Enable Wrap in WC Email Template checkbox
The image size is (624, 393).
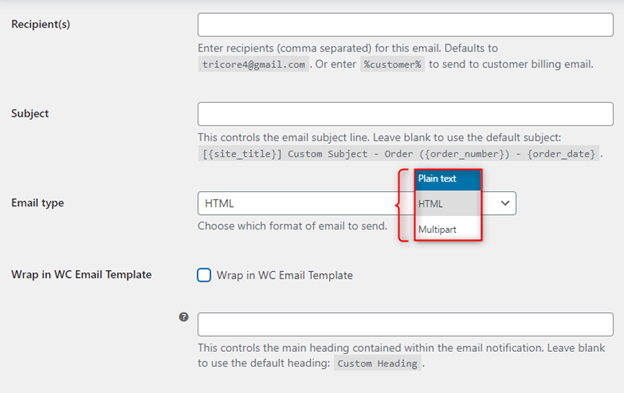[x=204, y=275]
